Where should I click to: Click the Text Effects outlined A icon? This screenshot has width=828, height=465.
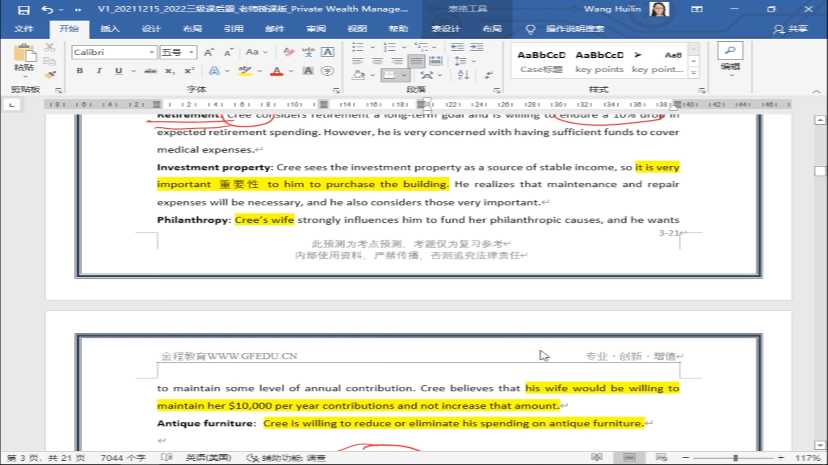(214, 71)
